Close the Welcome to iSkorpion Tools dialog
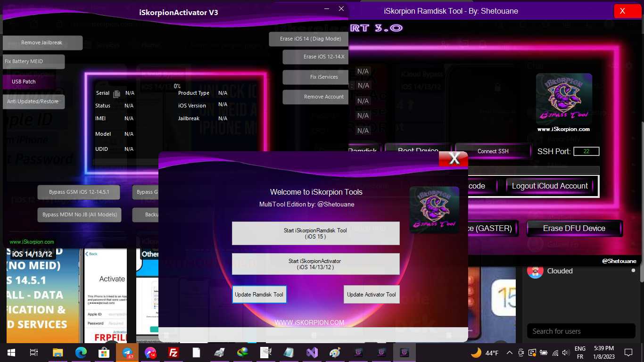Viewport: 644px width, 362px height. 454,159
